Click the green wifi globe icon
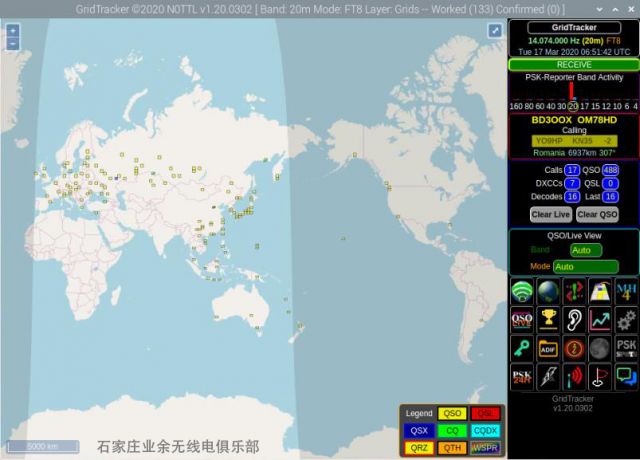This screenshot has width=640, height=460. point(522,291)
